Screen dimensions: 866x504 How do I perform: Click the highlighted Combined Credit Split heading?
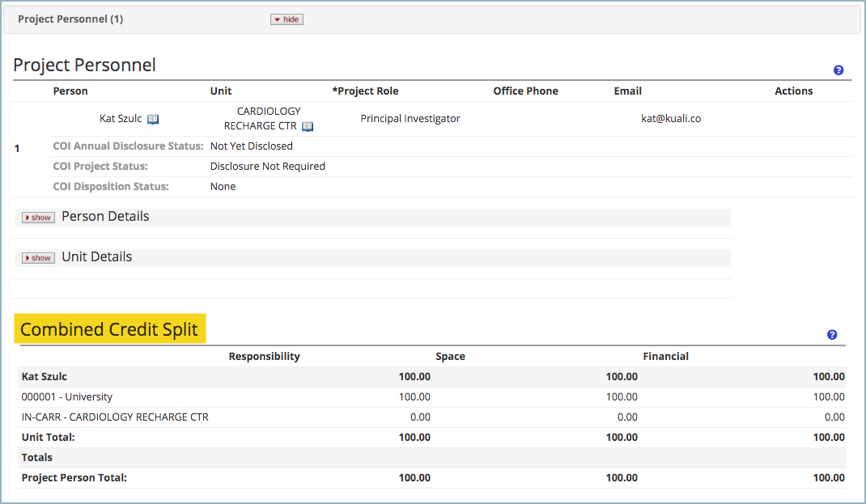pos(109,328)
